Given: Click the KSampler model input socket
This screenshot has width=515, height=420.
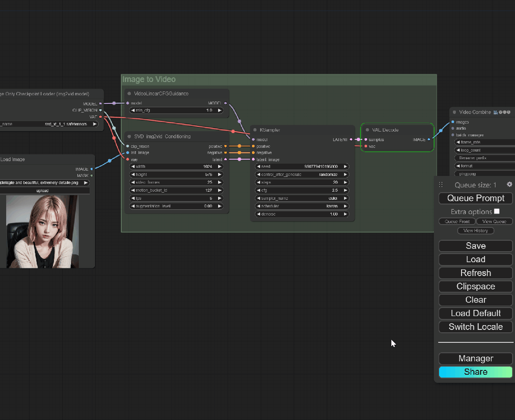Looking at the screenshot, I should pos(253,140).
